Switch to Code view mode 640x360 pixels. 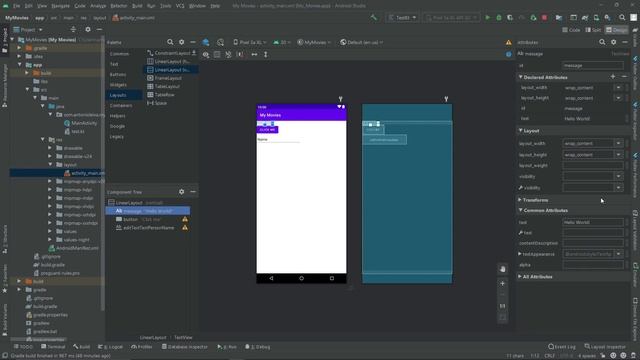point(571,30)
